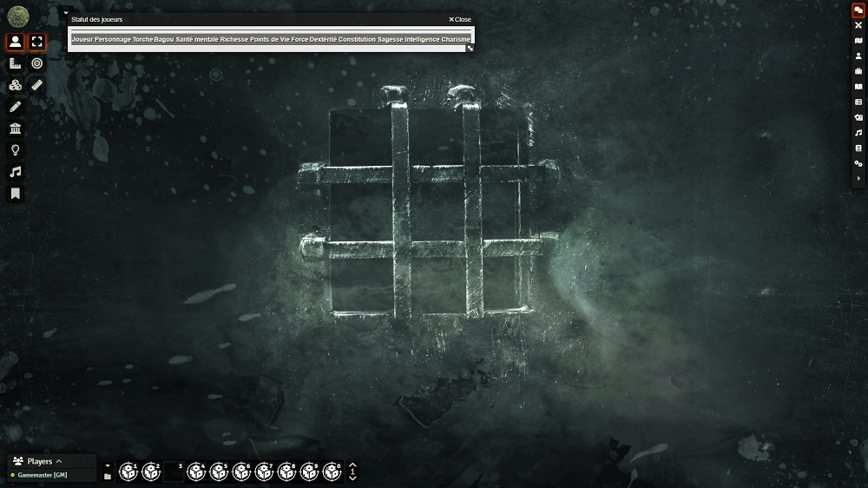Viewport: 868px width, 488px height.
Task: Toggle the Select Targets tool
Action: [36, 63]
